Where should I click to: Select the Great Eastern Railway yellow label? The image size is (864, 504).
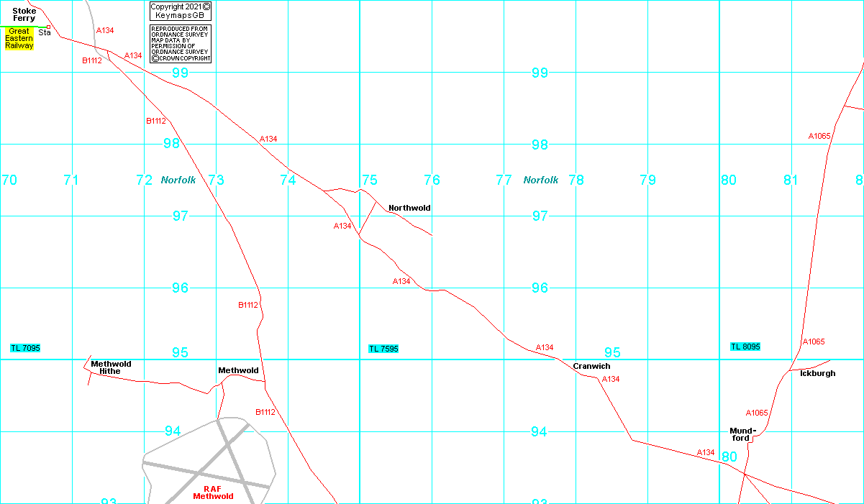point(19,38)
